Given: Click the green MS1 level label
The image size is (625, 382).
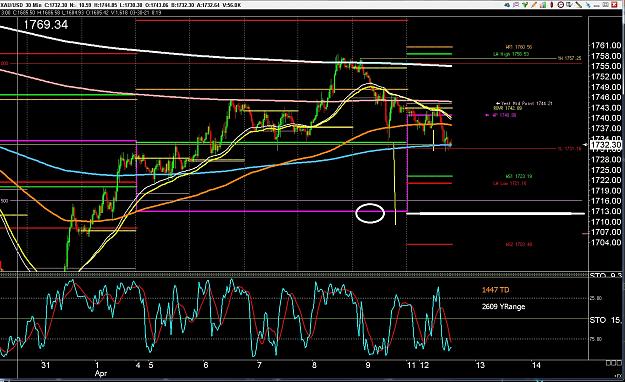Looking at the screenshot, I should click(519, 176).
